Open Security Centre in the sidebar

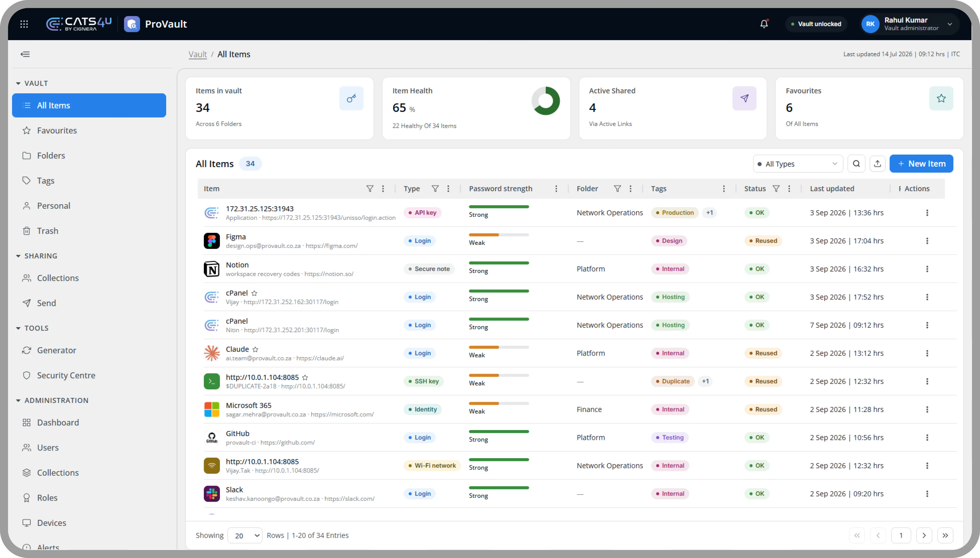89,375
